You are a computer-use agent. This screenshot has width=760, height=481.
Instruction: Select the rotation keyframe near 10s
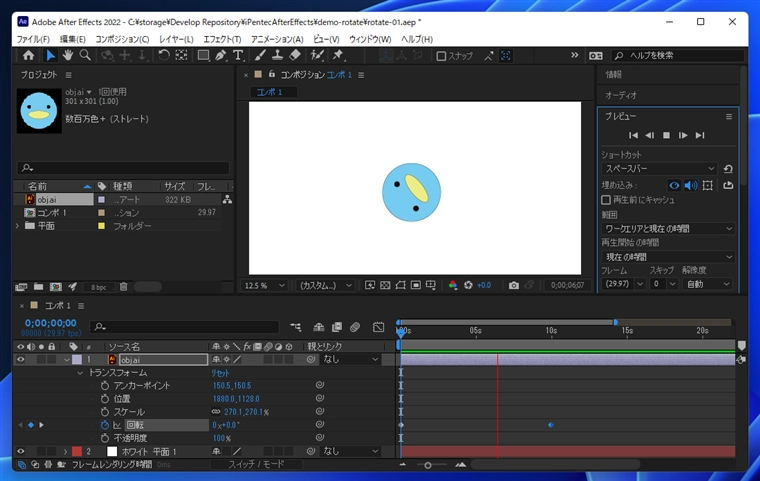click(x=551, y=425)
